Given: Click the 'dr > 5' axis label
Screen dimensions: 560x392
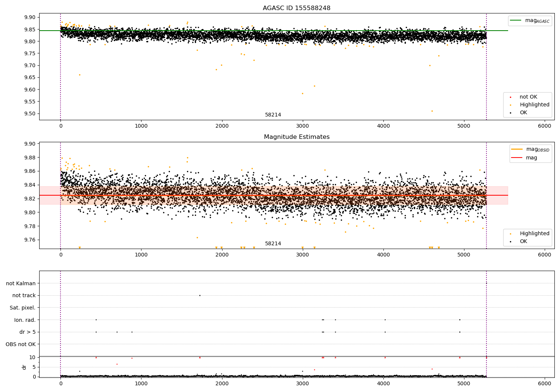Looking at the screenshot, I should 28,332.
